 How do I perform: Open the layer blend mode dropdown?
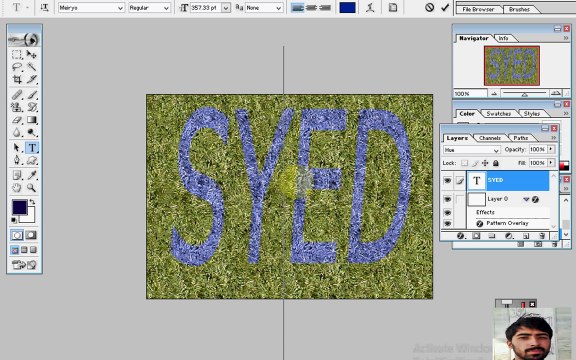click(x=496, y=150)
